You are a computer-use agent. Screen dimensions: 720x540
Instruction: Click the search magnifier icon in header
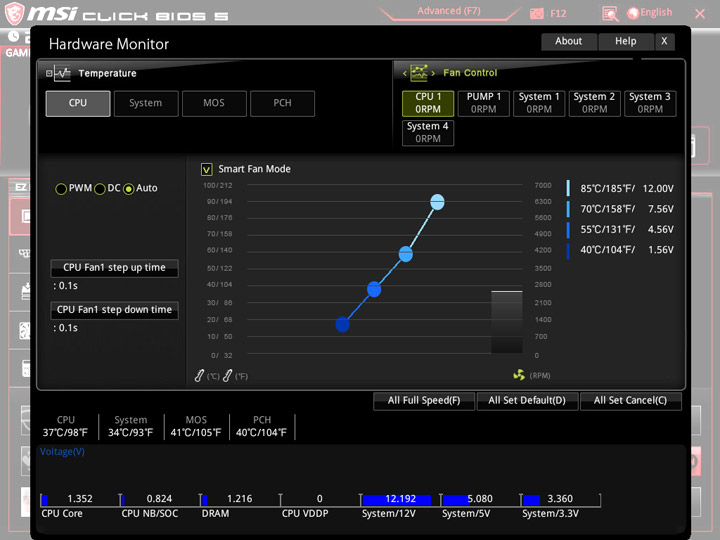click(x=610, y=14)
